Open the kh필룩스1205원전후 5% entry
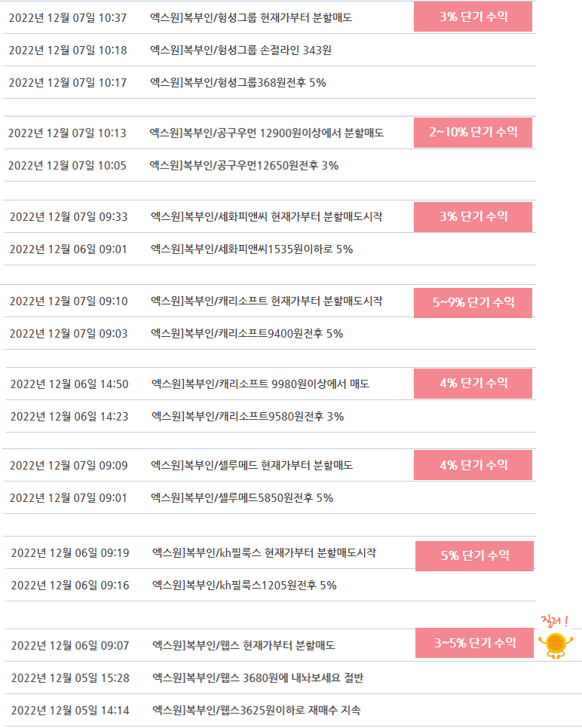The height and width of the screenshot is (728, 582). 244,586
